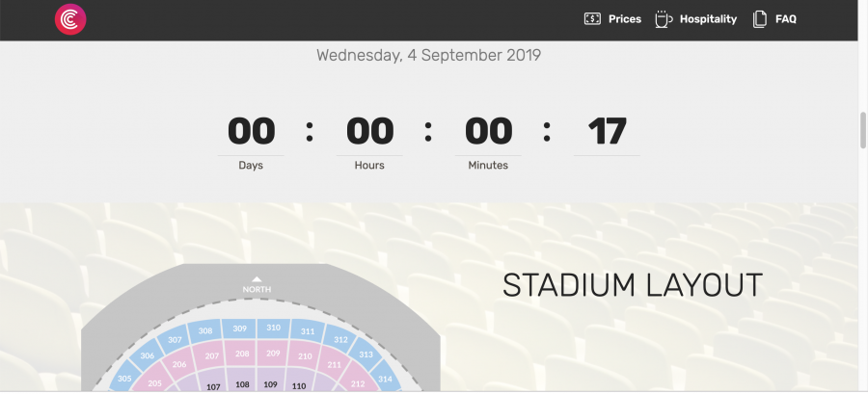Select lower section 108
The width and height of the screenshot is (868, 394).
(242, 384)
